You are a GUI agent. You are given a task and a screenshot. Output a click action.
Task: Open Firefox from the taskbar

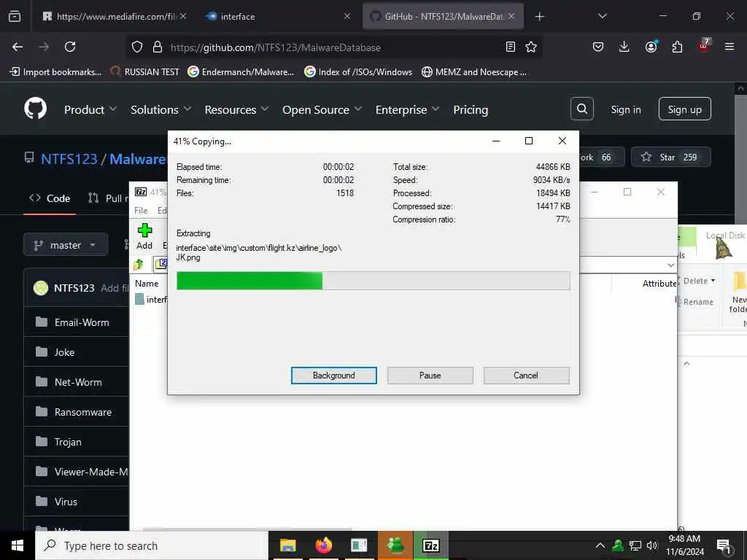(323, 545)
